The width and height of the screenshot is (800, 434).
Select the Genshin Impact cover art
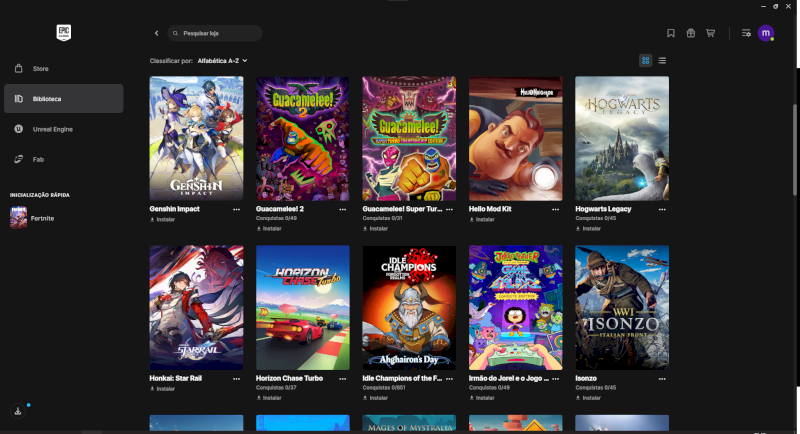196,138
